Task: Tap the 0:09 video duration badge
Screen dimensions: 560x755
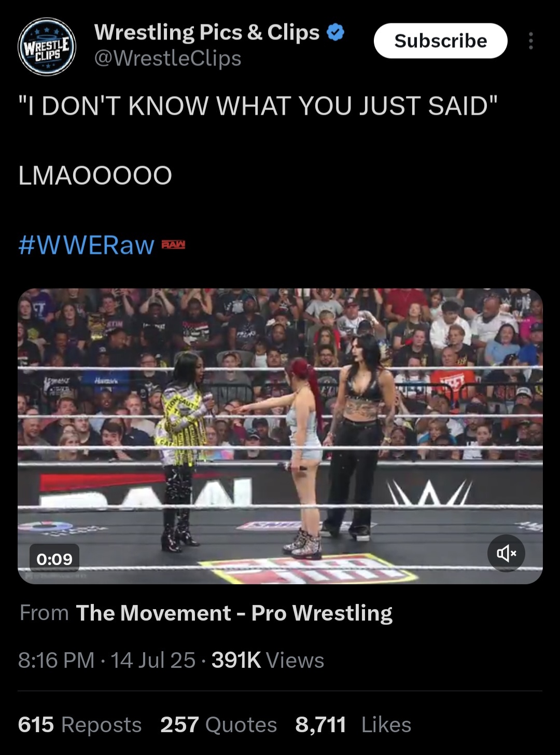Action: (54, 559)
